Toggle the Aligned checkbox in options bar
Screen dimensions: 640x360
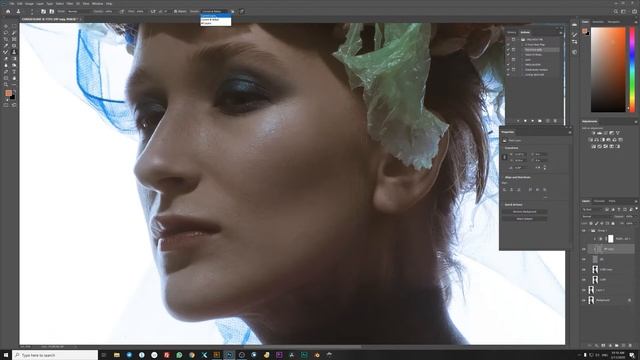176,11
